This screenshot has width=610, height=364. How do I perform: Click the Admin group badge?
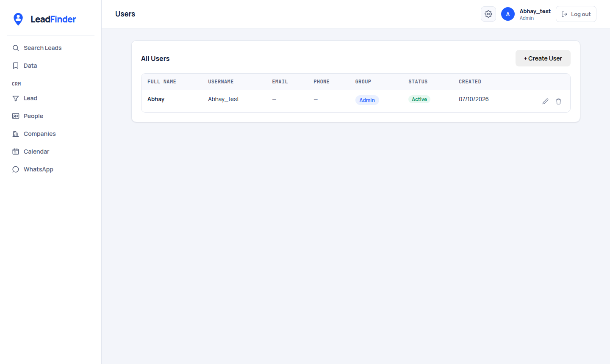point(367,100)
